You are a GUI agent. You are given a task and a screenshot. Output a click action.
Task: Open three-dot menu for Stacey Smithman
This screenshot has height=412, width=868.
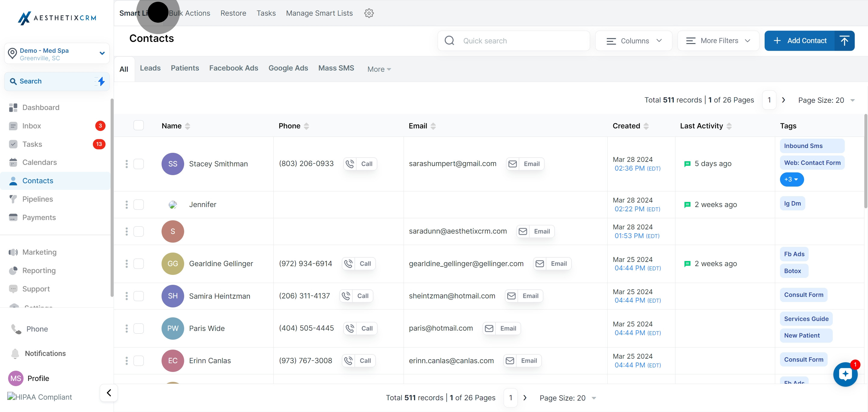pos(127,164)
